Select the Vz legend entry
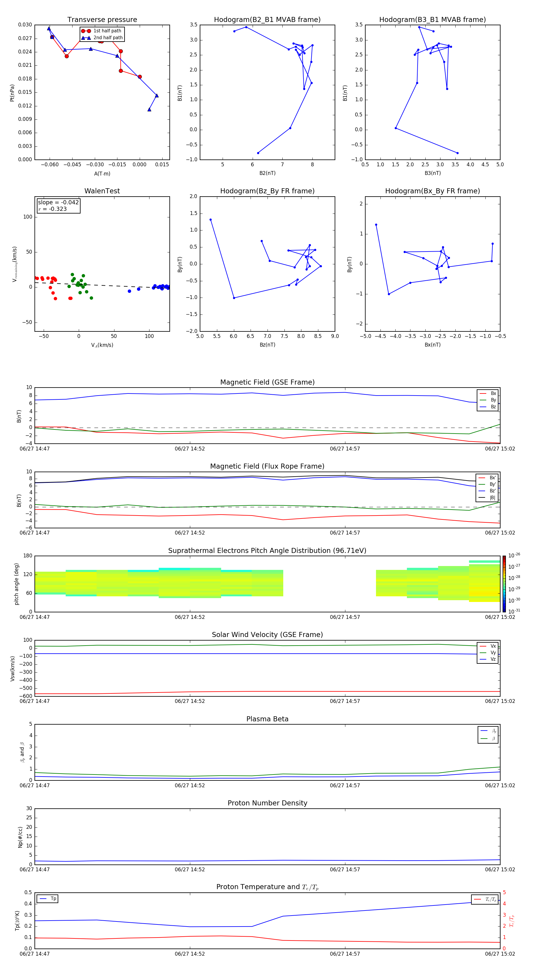Screen dimensions: 535x980 pyautogui.click(x=488, y=659)
